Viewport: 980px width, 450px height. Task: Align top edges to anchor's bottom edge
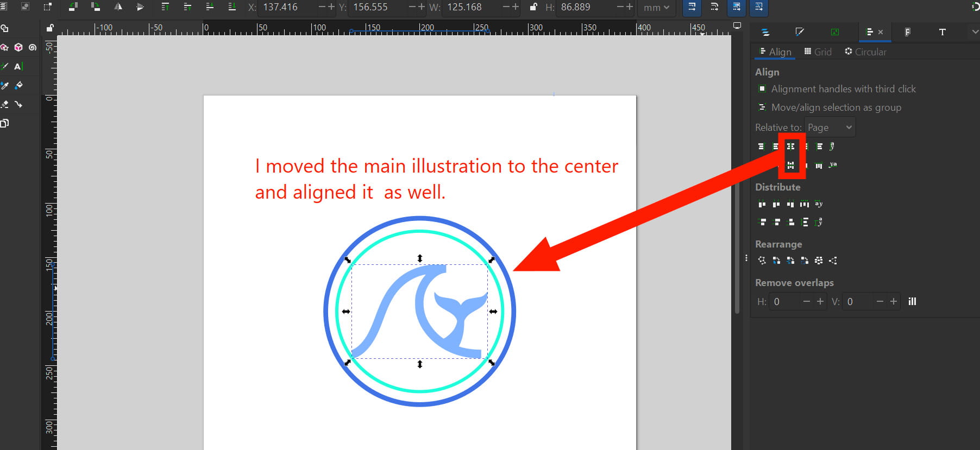[x=819, y=165]
